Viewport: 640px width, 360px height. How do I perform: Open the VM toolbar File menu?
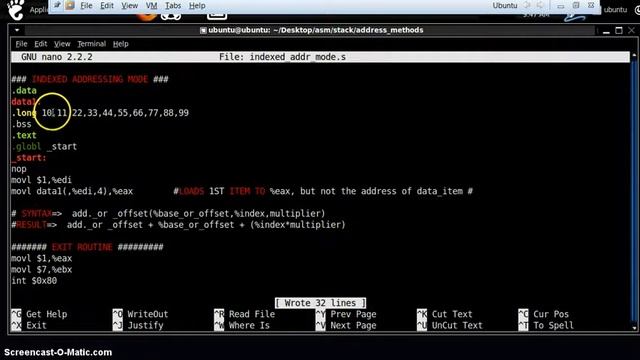pos(86,6)
